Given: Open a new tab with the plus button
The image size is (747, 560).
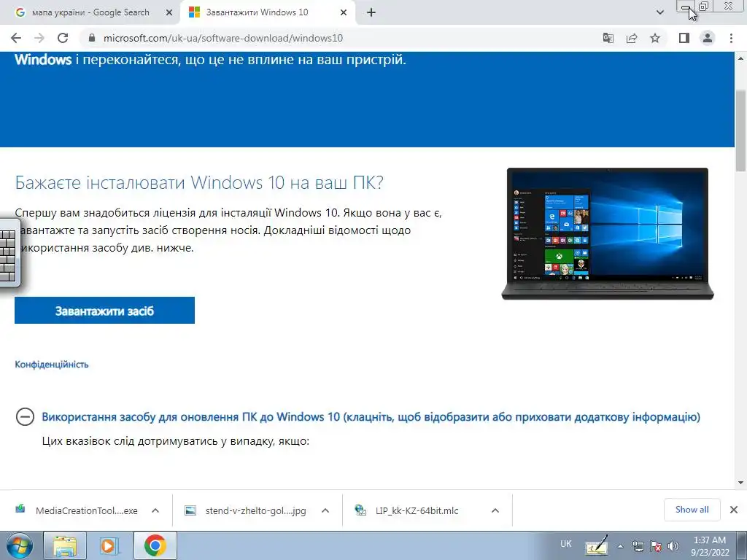Looking at the screenshot, I should (x=371, y=13).
